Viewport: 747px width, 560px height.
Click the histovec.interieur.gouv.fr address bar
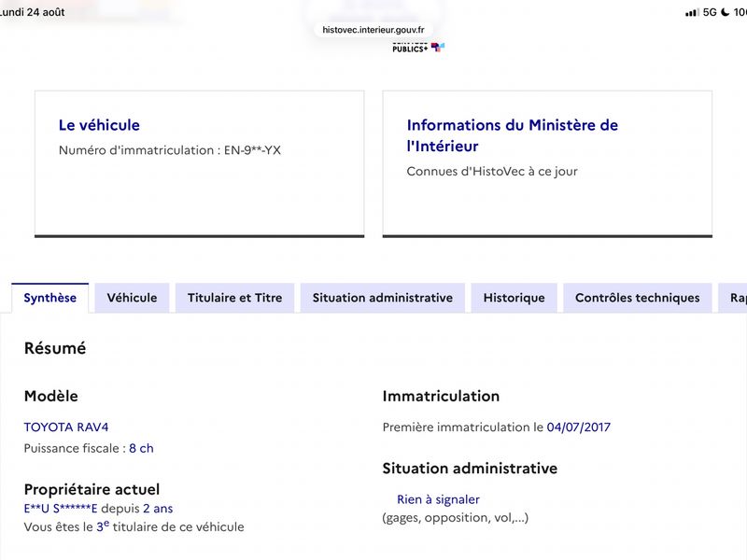(x=373, y=30)
